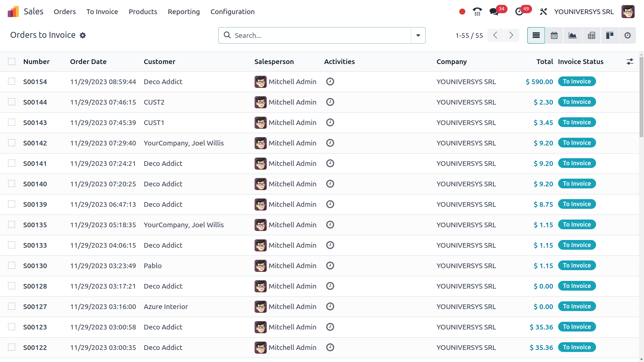
Task: Select all orders with header checkbox
Action: click(x=12, y=62)
